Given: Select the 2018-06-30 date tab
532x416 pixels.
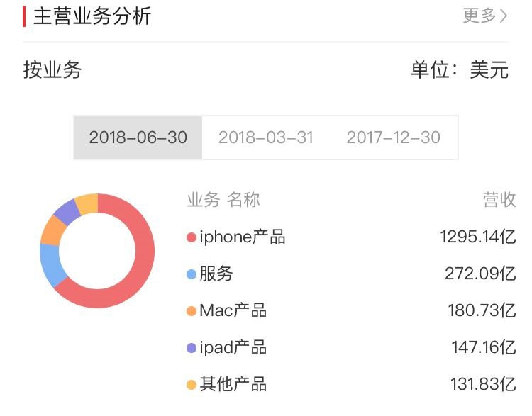Looking at the screenshot, I should click(138, 137).
